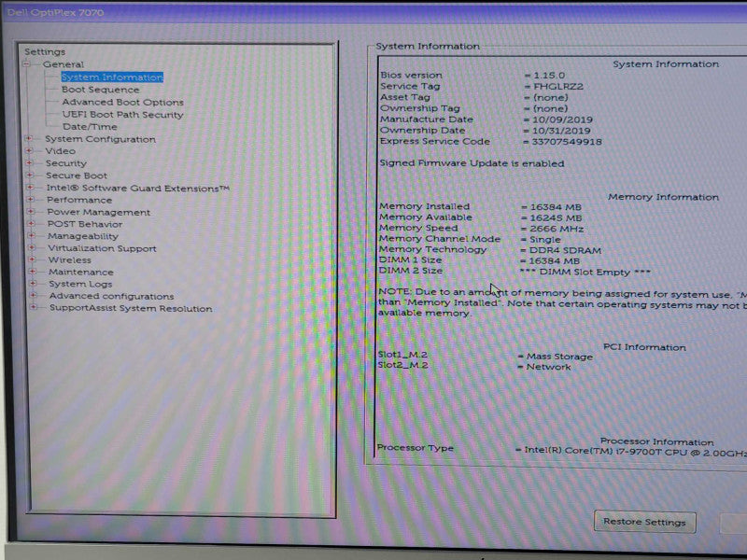747x560 pixels.
Task: Expand the Power Management node
Action: click(x=31, y=212)
